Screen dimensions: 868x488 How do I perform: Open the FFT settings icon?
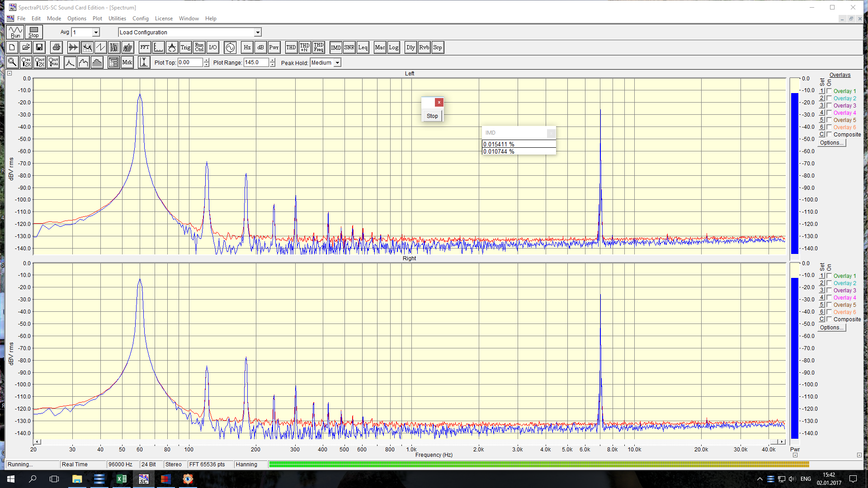click(145, 47)
